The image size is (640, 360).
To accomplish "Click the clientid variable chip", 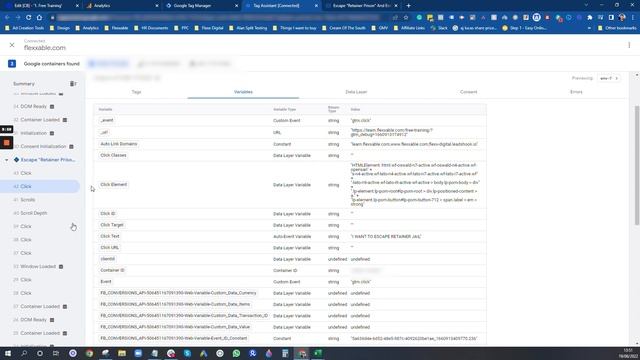I will coord(108,259).
